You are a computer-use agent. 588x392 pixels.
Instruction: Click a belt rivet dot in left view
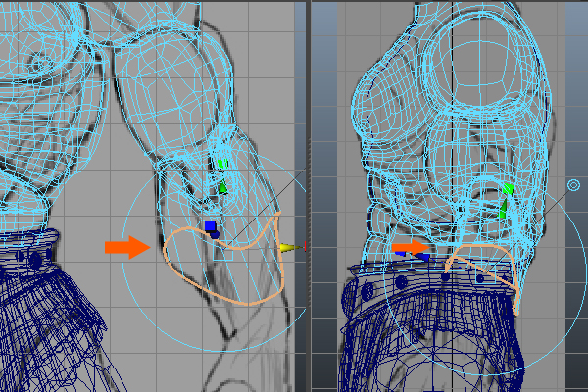click(x=36, y=261)
